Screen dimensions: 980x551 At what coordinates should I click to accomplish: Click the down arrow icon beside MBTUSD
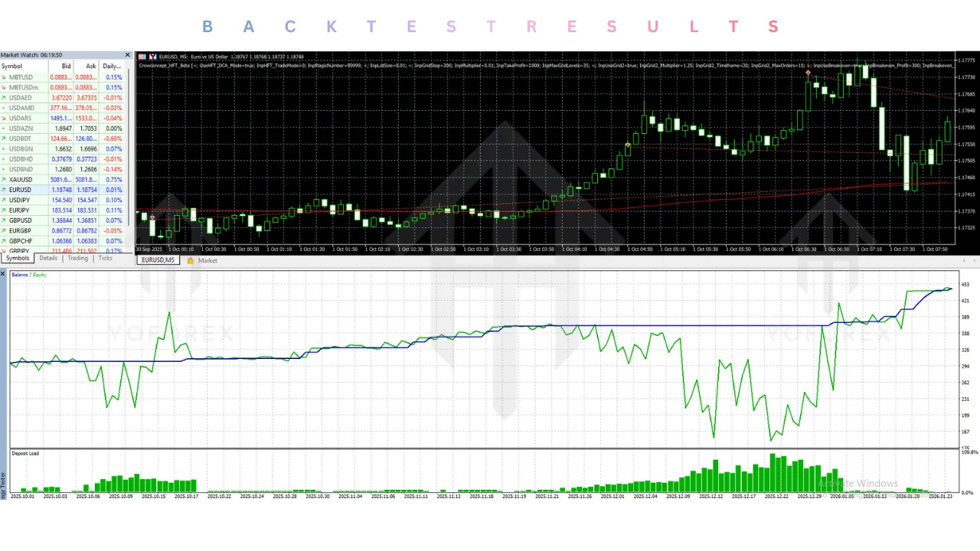point(5,77)
